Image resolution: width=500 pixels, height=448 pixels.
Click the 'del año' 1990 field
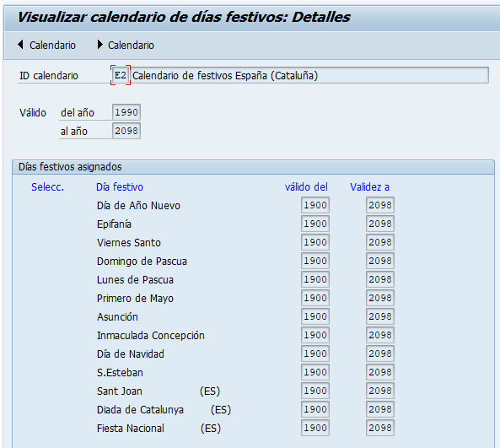pos(126,112)
